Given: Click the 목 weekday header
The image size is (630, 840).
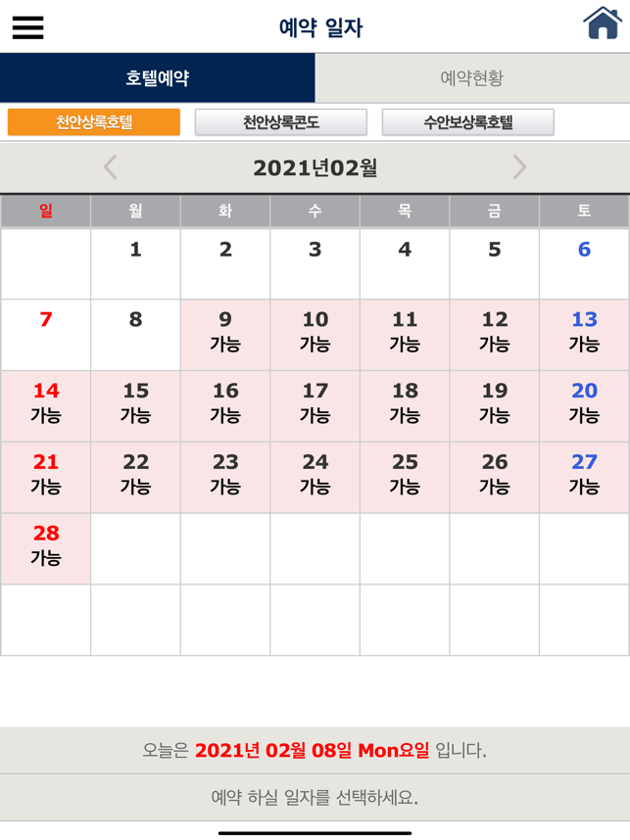Looking at the screenshot, I should click(x=405, y=210).
